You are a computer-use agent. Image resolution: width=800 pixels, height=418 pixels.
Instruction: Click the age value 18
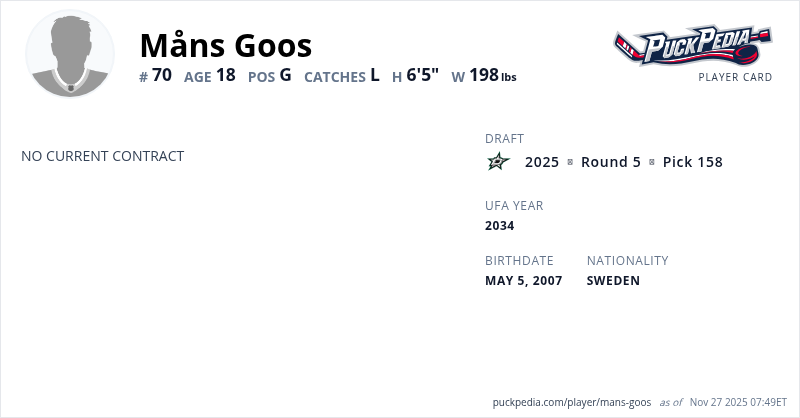tap(225, 75)
